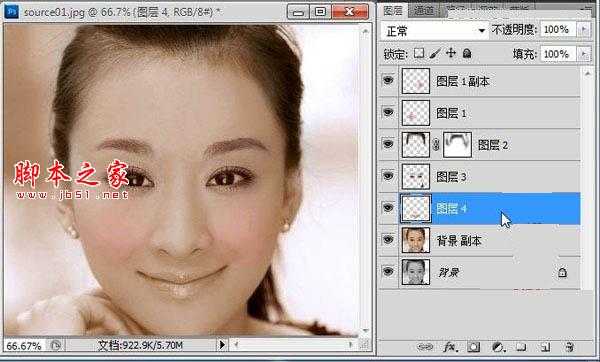Screen dimensions: 600x362
Task: Click opacity 100% input field
Action: [x=558, y=29]
